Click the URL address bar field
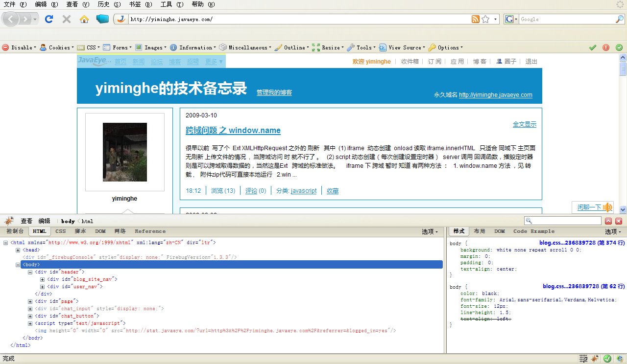The width and height of the screenshot is (627, 364). click(299, 19)
